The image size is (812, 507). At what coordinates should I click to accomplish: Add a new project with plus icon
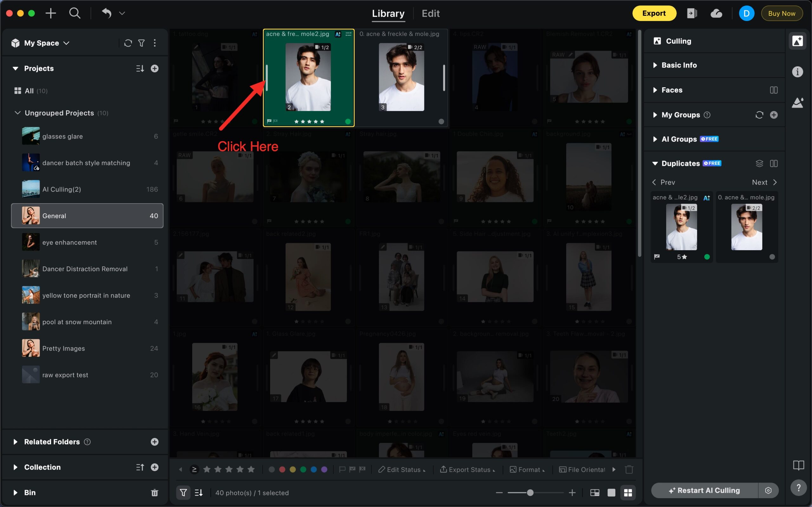tap(154, 68)
